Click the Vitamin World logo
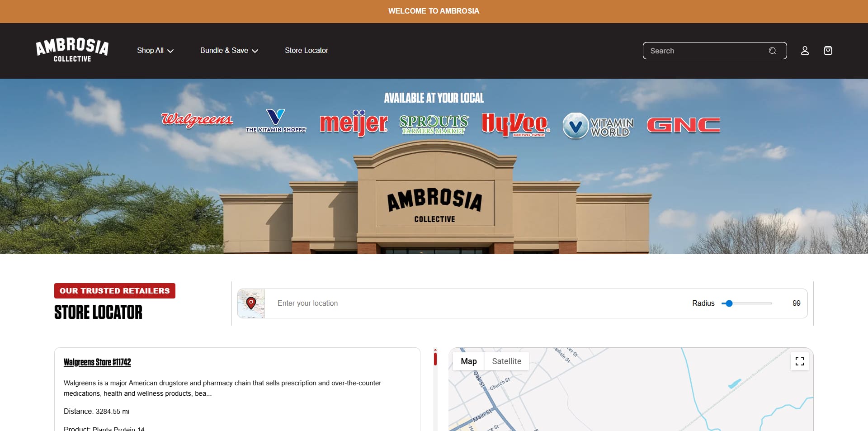Screen dimensions: 868x431 [598, 126]
